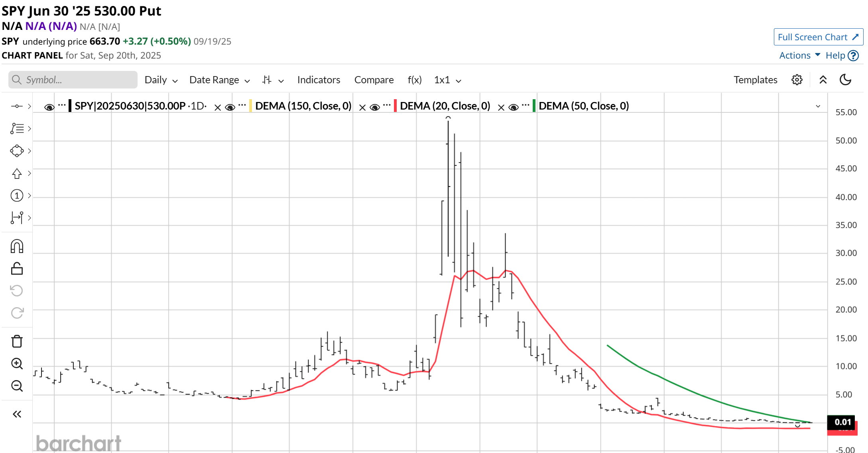Open the Compare menu
This screenshot has width=868, height=453.
pyautogui.click(x=374, y=80)
